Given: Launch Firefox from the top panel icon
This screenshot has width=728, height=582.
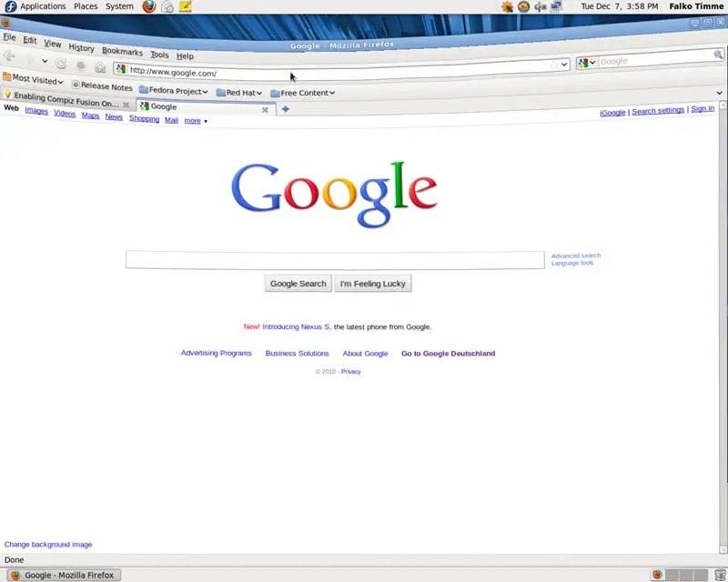Looking at the screenshot, I should pos(148,6).
